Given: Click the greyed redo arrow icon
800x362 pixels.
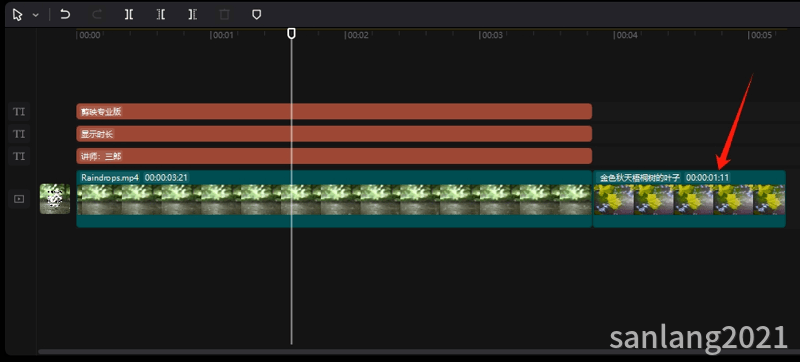Looking at the screenshot, I should coord(96,15).
